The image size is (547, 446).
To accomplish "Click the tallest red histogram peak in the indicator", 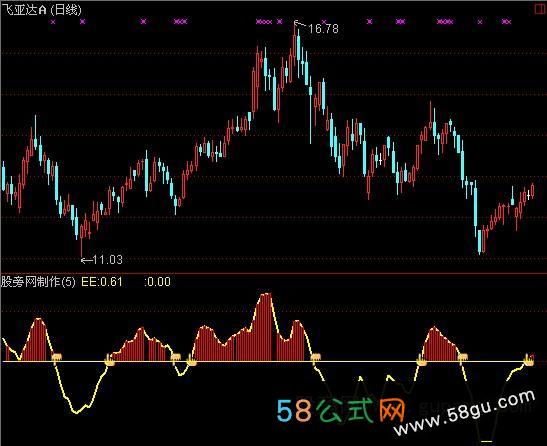I will tap(265, 326).
